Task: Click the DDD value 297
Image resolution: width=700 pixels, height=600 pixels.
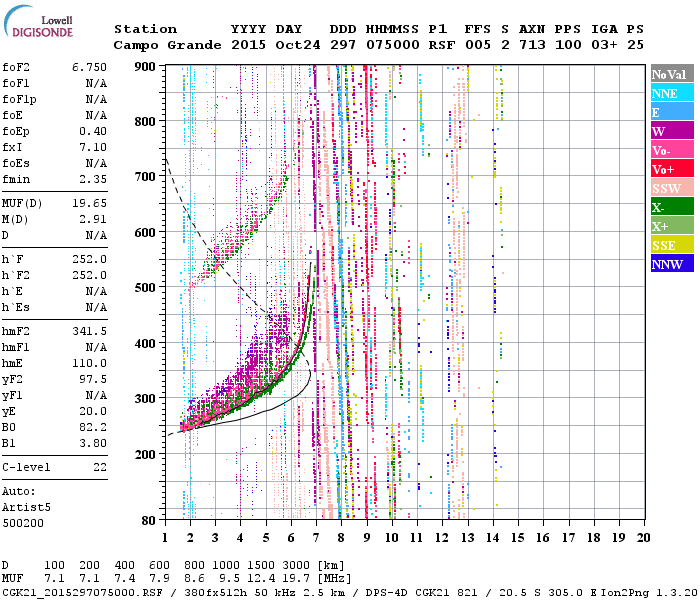Action: click(343, 45)
